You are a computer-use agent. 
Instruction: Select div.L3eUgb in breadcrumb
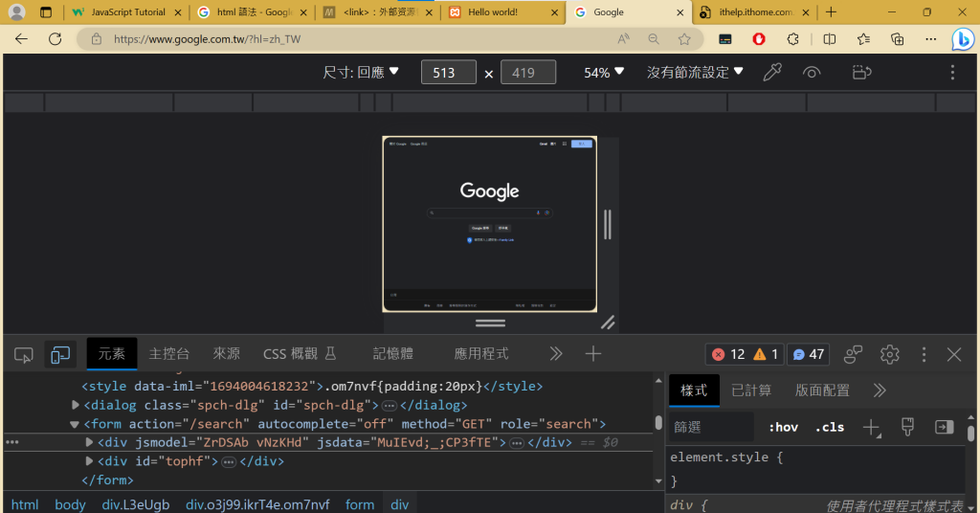[136, 504]
